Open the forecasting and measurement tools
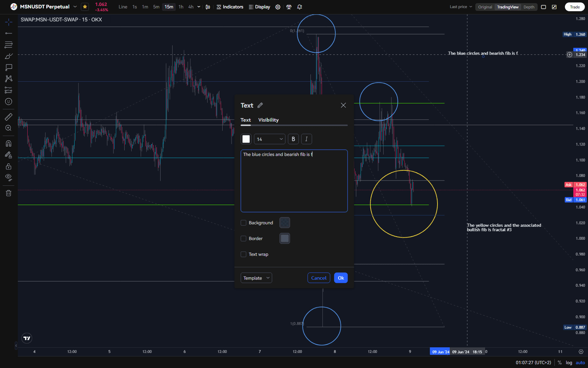Screen dimensions: 588x368 click(x=9, y=90)
